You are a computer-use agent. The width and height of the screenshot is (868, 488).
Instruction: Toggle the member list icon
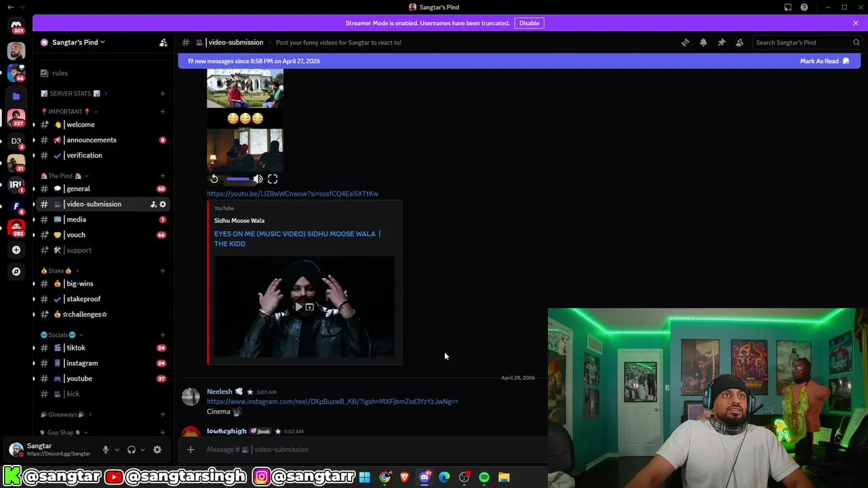[x=739, y=42]
